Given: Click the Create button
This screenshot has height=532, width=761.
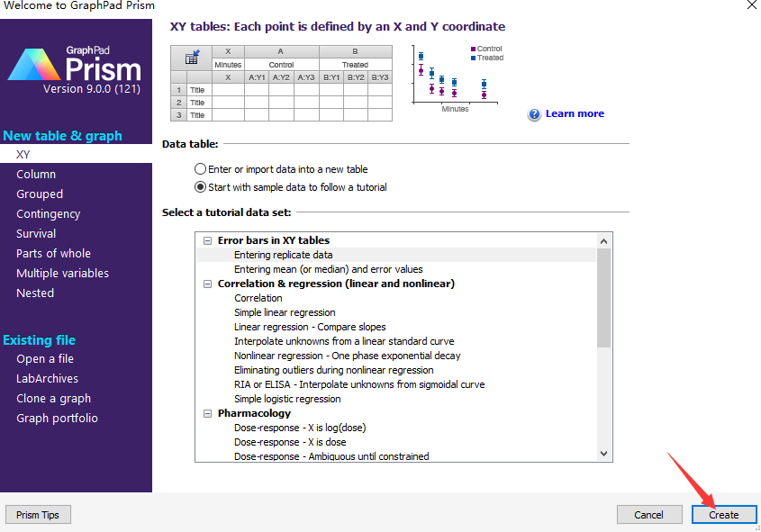Looking at the screenshot, I should point(724,515).
